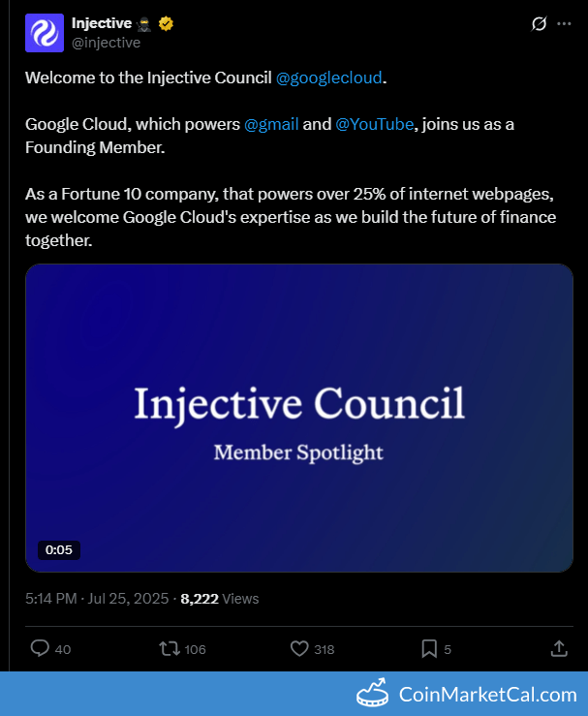Image resolution: width=588 pixels, height=716 pixels.
Task: Play the Injective Council video
Action: [x=299, y=418]
